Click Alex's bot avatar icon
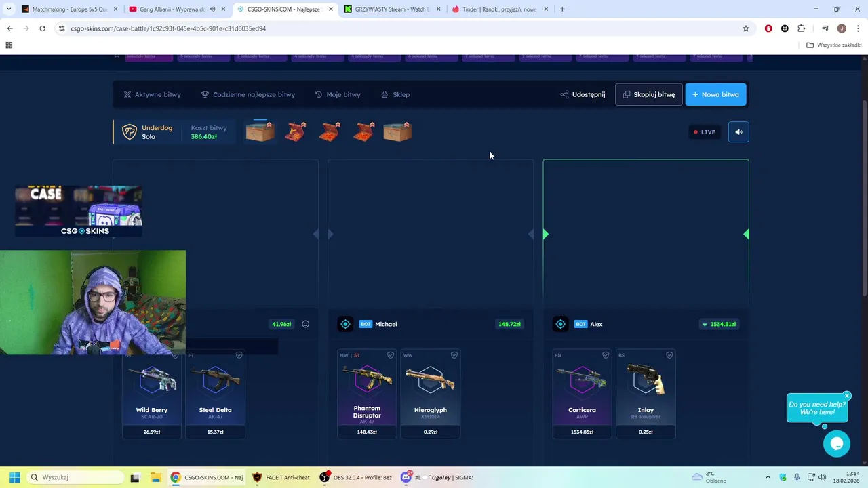 (x=560, y=324)
